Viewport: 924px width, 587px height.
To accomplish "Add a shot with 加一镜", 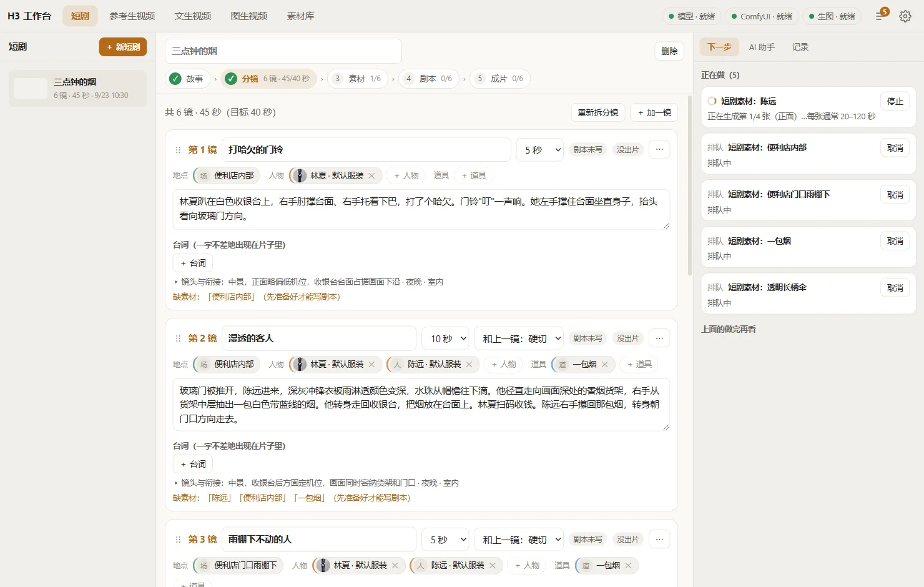I will point(654,112).
